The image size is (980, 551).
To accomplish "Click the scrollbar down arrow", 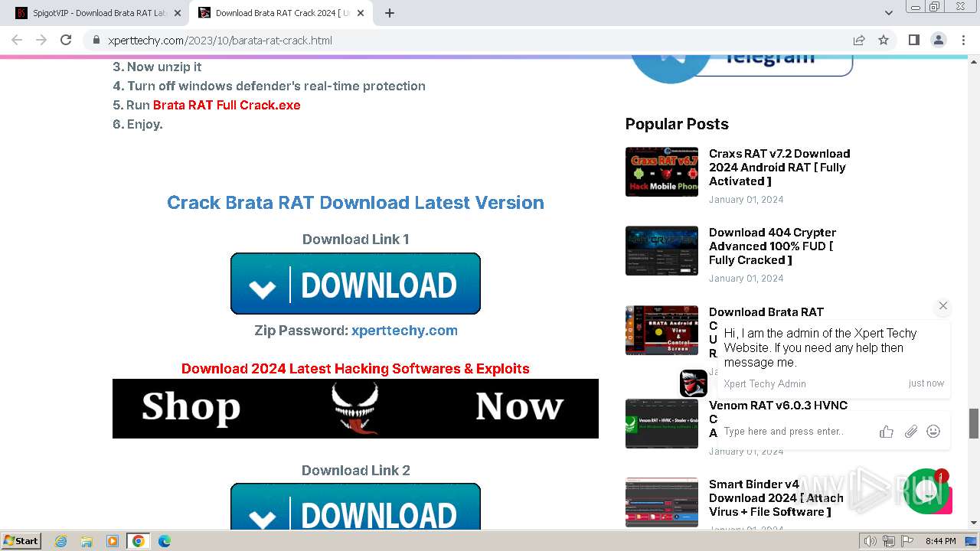I will (x=974, y=523).
